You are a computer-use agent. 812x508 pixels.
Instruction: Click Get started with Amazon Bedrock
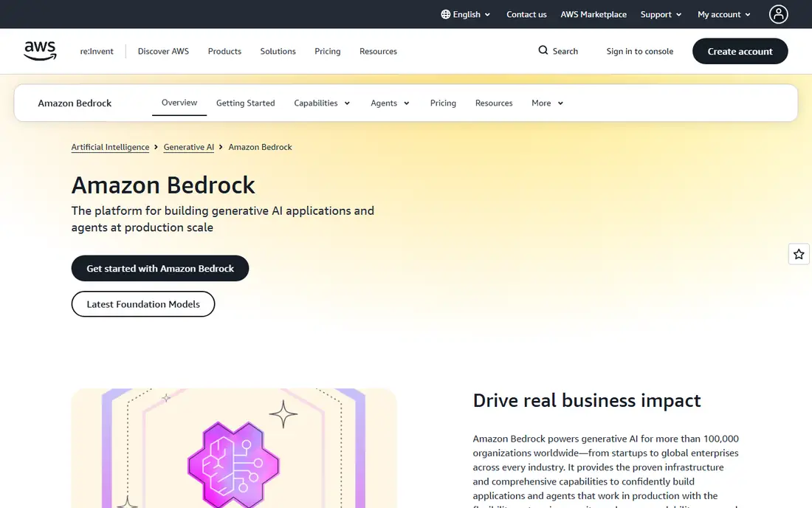pos(160,268)
